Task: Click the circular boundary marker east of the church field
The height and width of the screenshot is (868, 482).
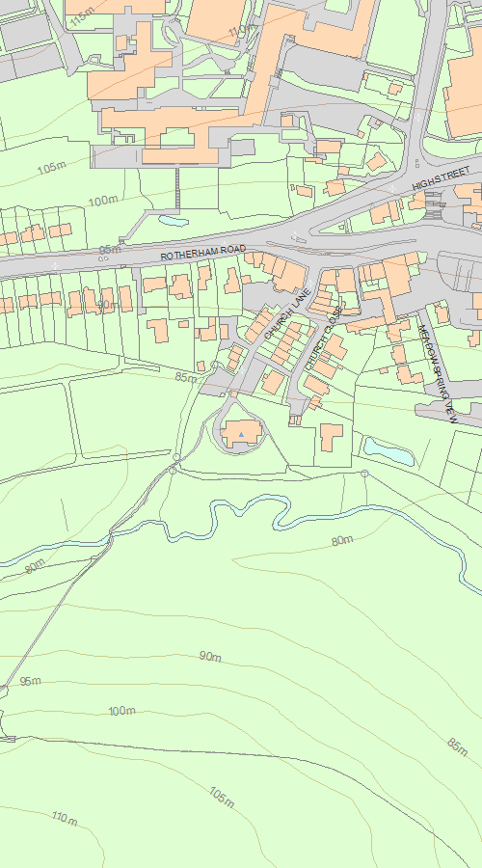Action: (x=364, y=474)
